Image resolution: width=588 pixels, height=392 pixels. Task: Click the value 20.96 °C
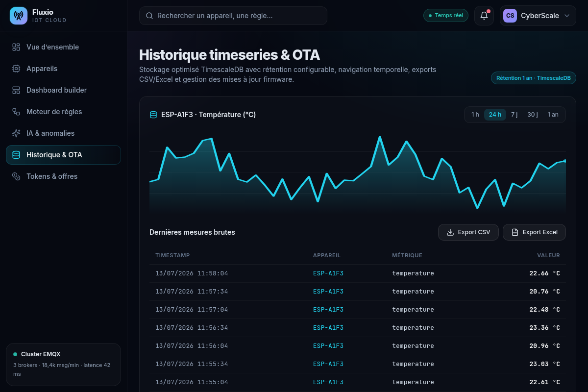[x=544, y=346]
